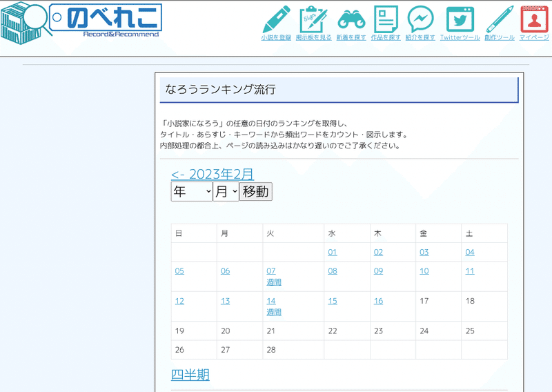Viewport: 552px width, 392px height.
Task: Open the ranking for date 05
Action: point(179,271)
